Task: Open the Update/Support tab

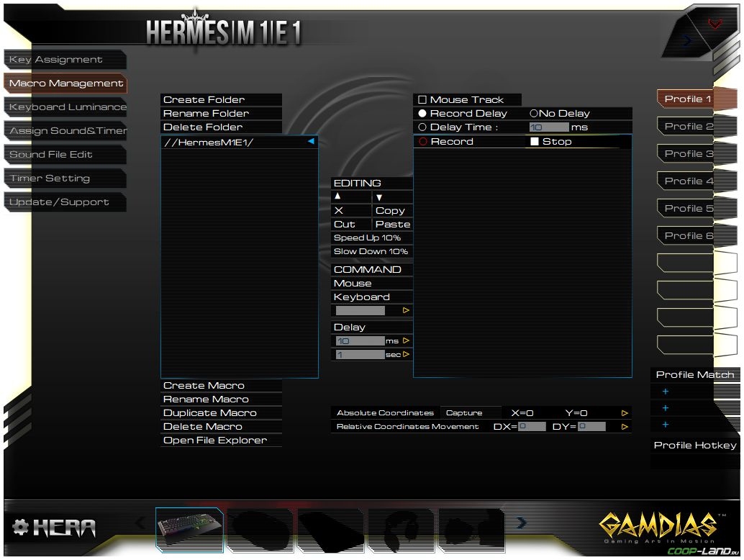Action: (x=65, y=202)
